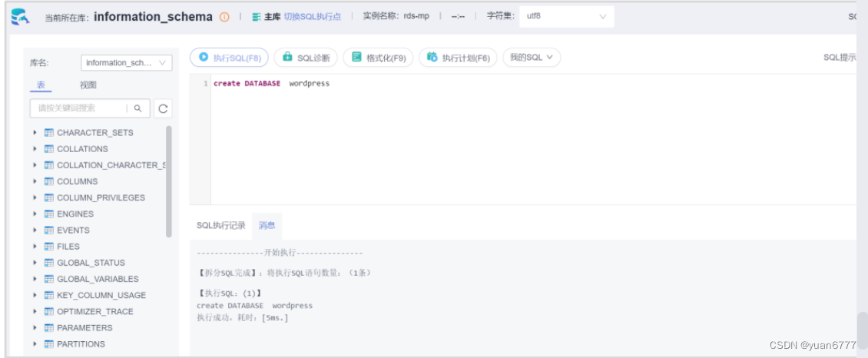Expand the COLLATIONS tree node

35,149
